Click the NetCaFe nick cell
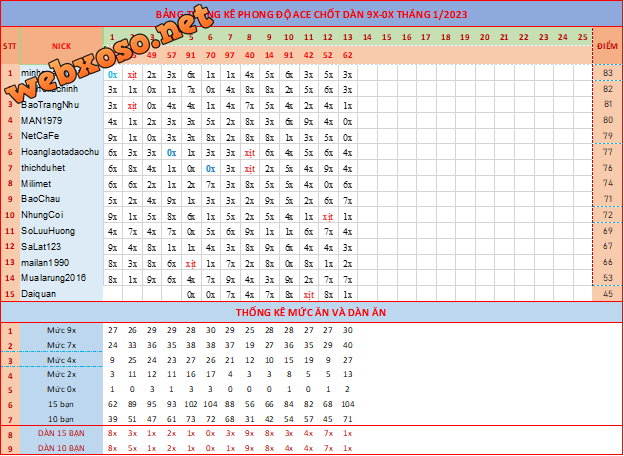The width and height of the screenshot is (624, 456). pyautogui.click(x=61, y=136)
